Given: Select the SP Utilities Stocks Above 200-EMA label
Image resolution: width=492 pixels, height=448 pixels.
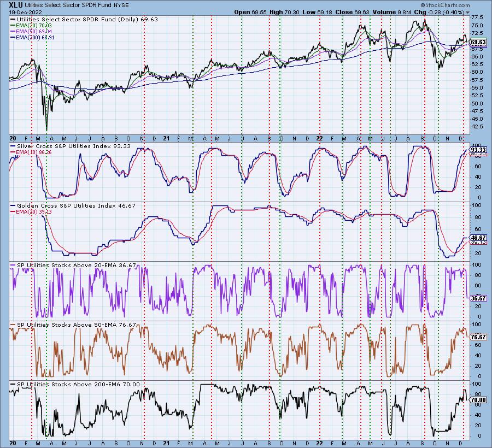Looking at the screenshot, I should click(x=75, y=385).
